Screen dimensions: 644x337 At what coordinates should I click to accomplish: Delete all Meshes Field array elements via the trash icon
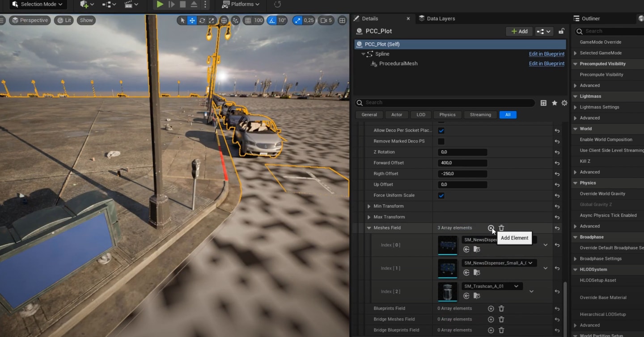click(x=501, y=228)
